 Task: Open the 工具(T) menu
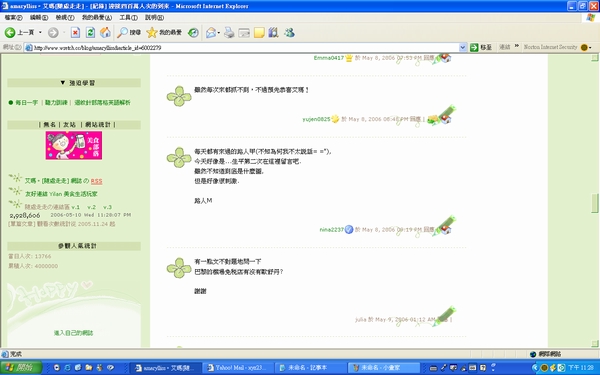click(x=129, y=18)
